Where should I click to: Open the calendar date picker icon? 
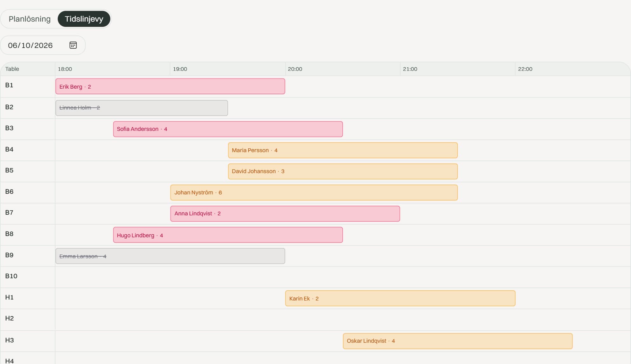pos(73,45)
